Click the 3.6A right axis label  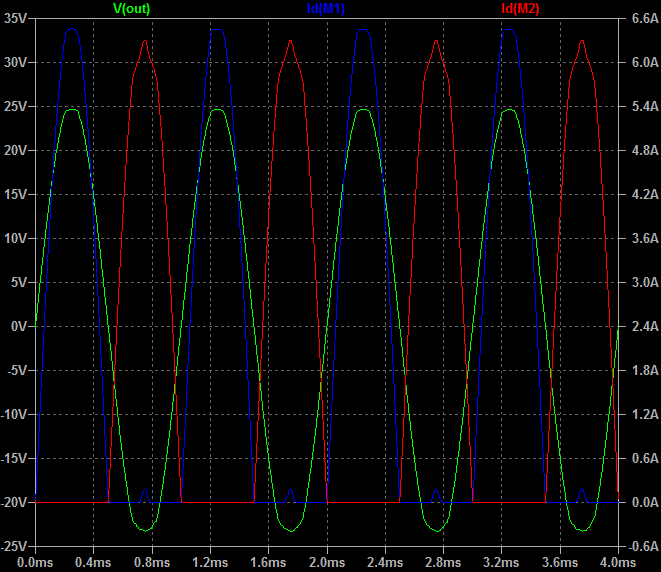[645, 239]
